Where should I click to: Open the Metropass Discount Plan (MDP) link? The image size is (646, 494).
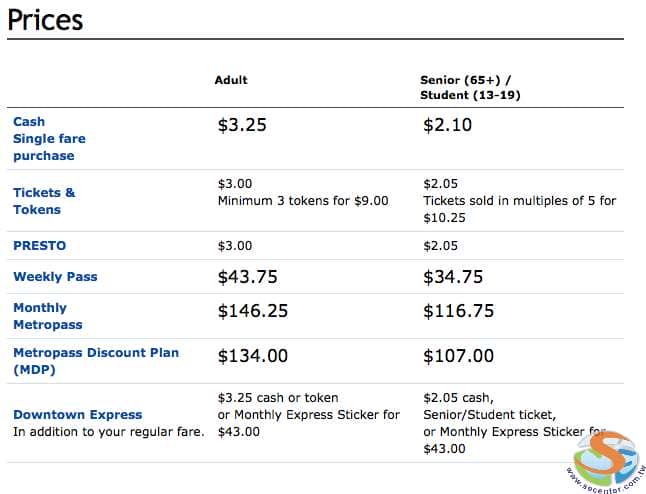click(96, 361)
